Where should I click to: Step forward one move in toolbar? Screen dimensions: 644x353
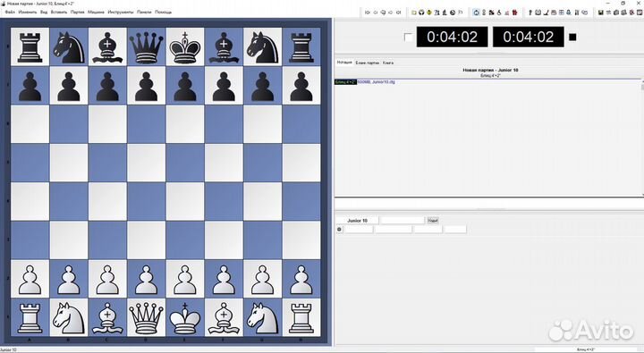391,13
